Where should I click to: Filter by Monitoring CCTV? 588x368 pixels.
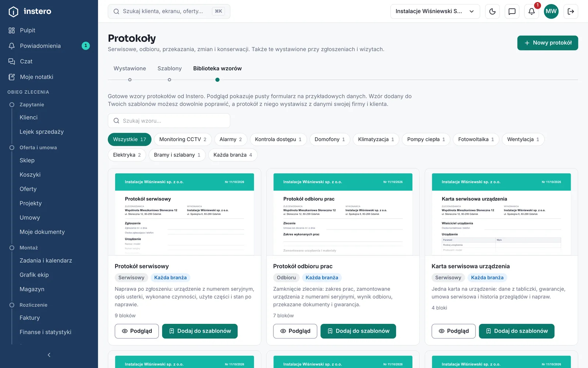click(183, 139)
